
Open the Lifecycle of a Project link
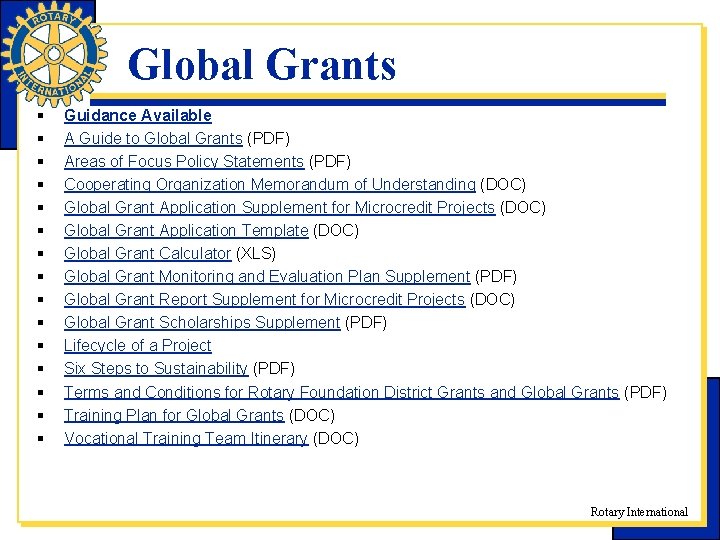pos(138,345)
